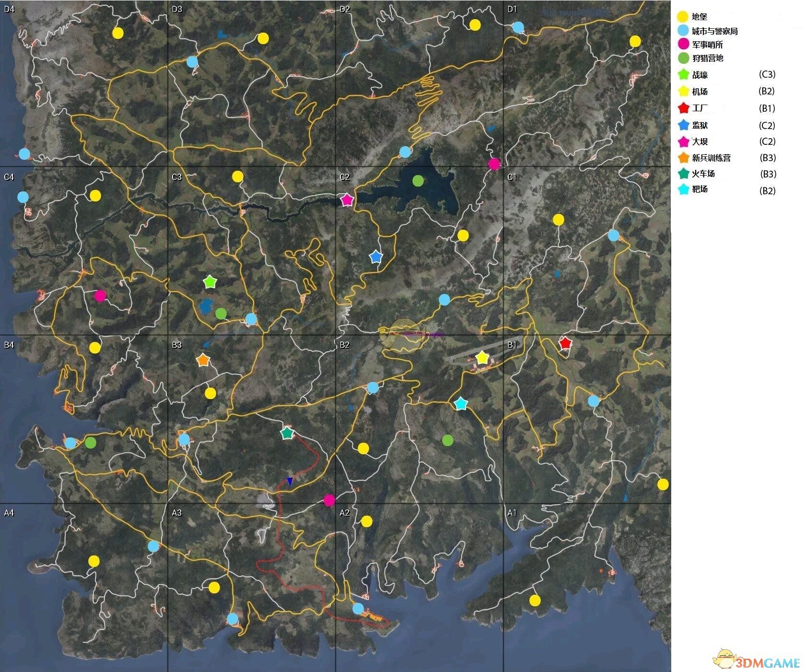Select the green hunting camp dot in grid B4
Screen dimensions: 805x672
91,443
